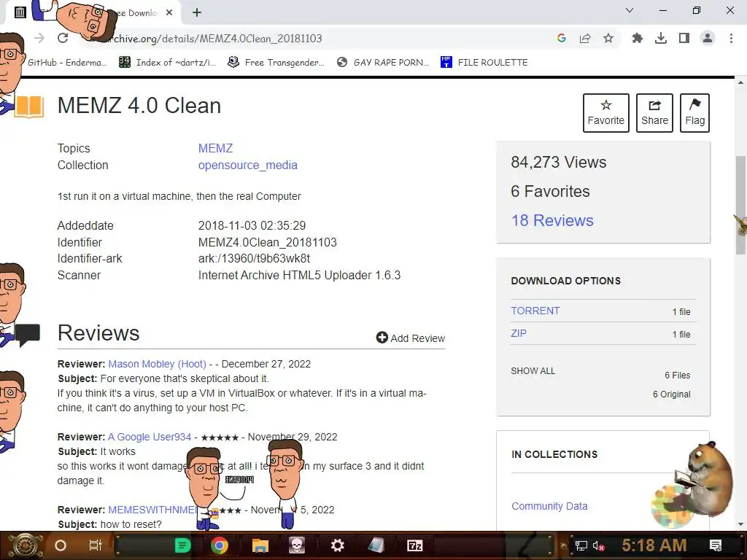Open the FILE ROULETTE bookmark
Image resolution: width=747 pixels, height=560 pixels.
pos(484,63)
